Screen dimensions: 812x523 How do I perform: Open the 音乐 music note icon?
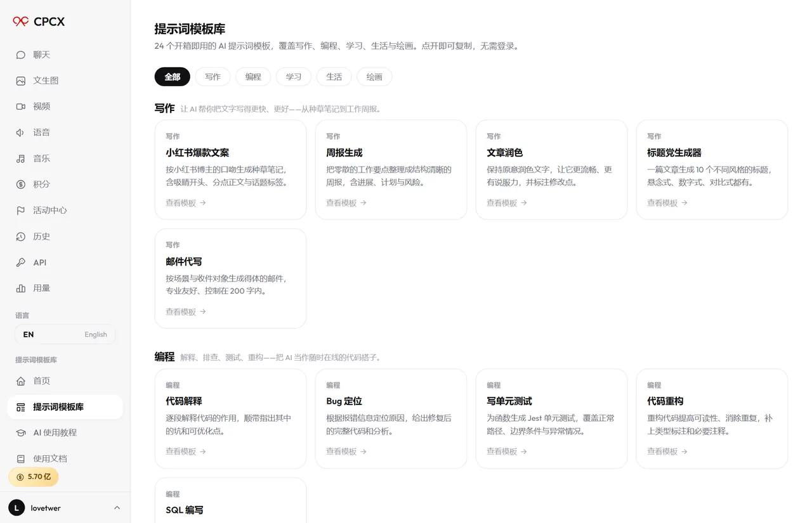(21, 158)
